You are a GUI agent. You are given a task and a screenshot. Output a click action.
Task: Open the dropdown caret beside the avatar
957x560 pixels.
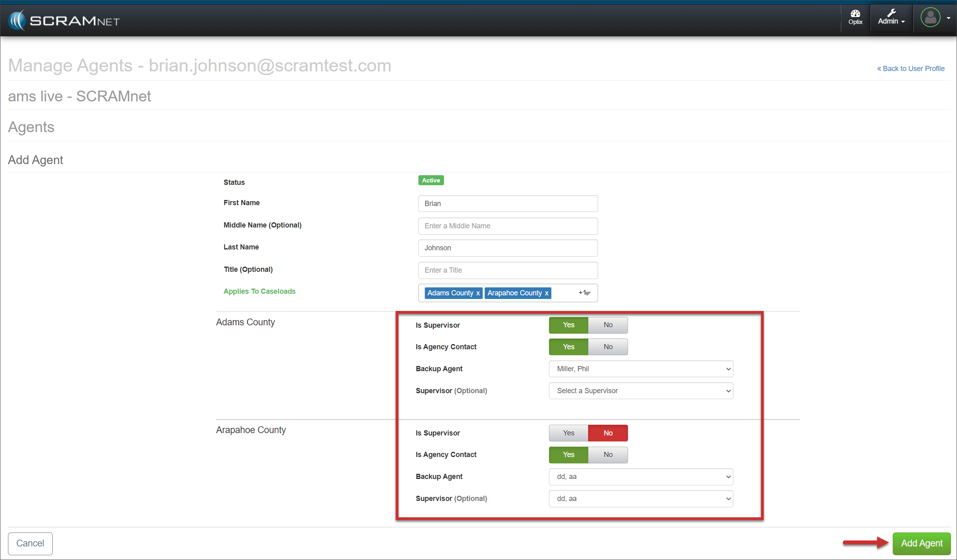[949, 18]
